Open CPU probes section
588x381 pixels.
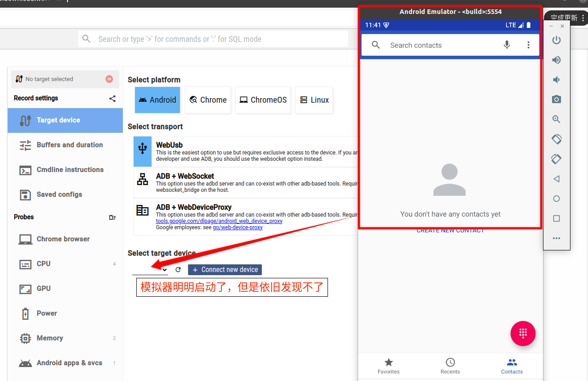tap(65, 264)
